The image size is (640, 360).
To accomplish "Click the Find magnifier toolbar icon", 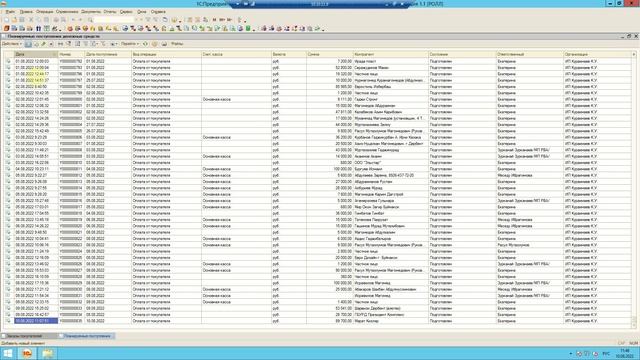I will pyautogui.click(x=90, y=20).
